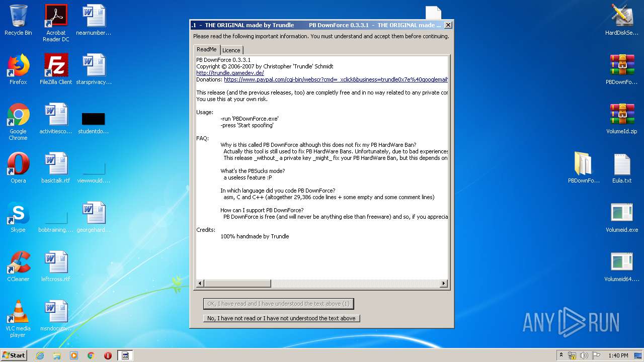This screenshot has width=644, height=362.
Task: Click 'No, I have not read' button
Action: (281, 318)
